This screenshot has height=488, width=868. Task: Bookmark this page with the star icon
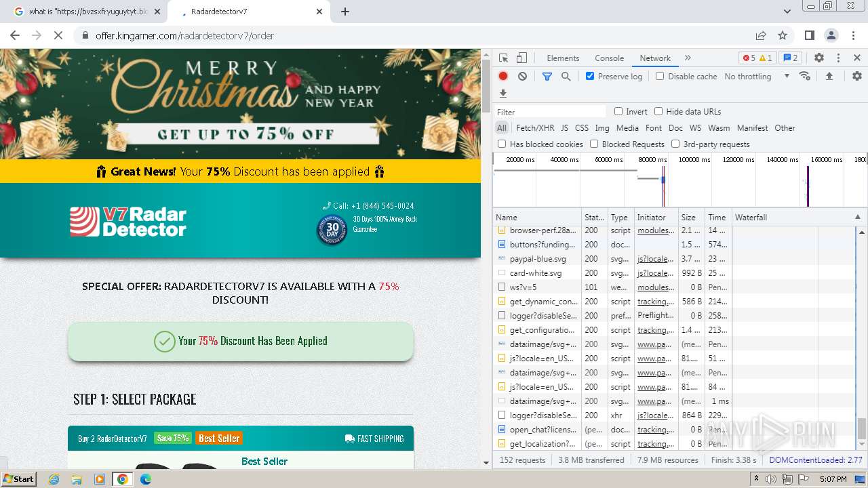[x=783, y=35]
